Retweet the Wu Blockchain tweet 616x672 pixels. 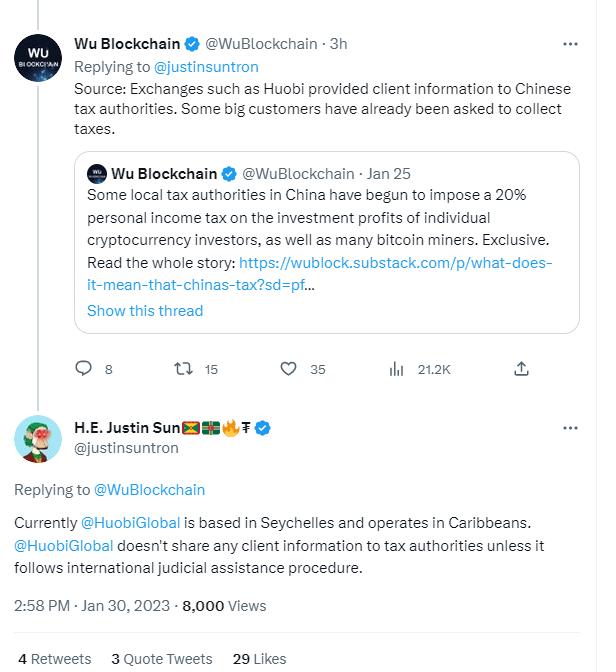[x=182, y=369]
